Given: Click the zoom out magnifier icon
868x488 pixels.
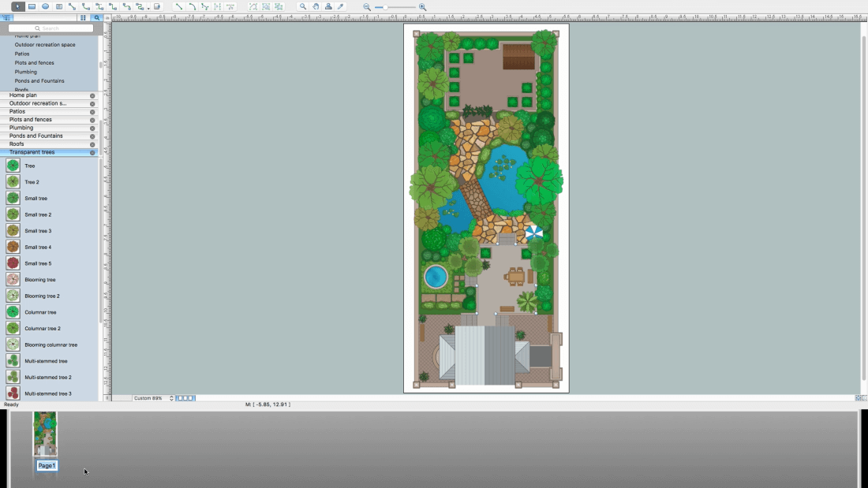Looking at the screenshot, I should 367,7.
